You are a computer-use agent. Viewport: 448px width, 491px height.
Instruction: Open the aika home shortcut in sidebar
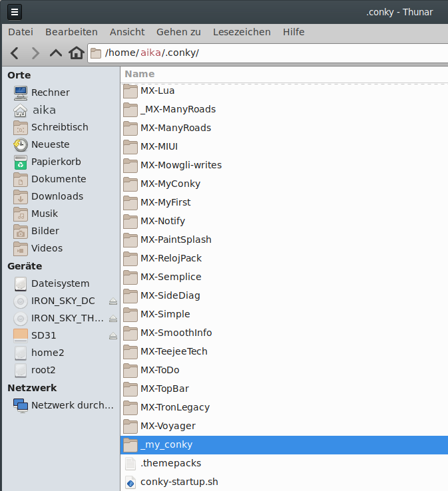pos(35,110)
